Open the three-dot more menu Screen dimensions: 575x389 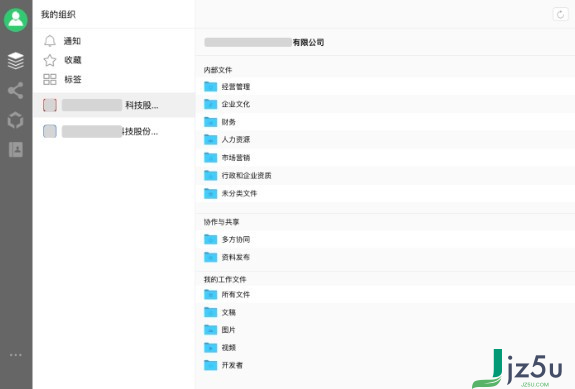[16, 355]
